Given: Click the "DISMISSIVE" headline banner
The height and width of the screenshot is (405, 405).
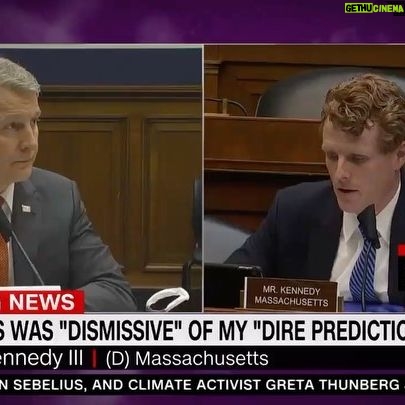Looking at the screenshot, I should pyautogui.click(x=202, y=330).
